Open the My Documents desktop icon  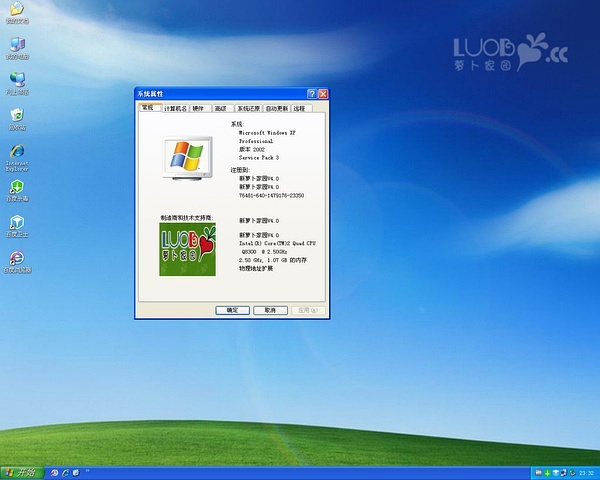click(x=17, y=11)
